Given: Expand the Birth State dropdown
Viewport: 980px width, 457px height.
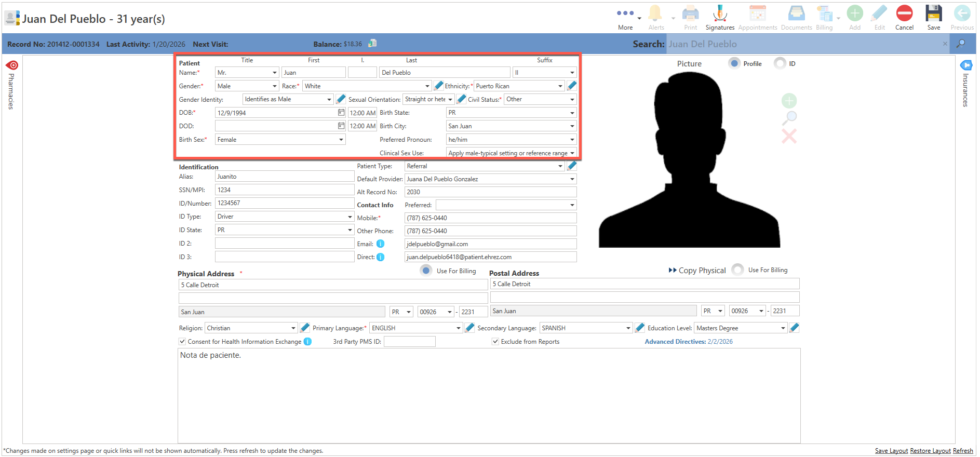Looking at the screenshot, I should pos(511,112).
